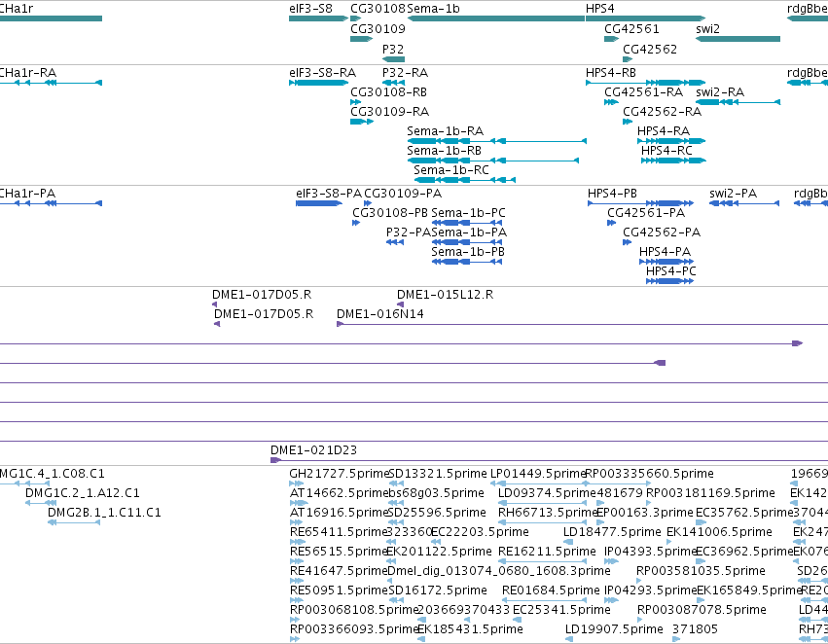Select the HPS4-RB transcript label
The image size is (828, 644).
point(610,72)
